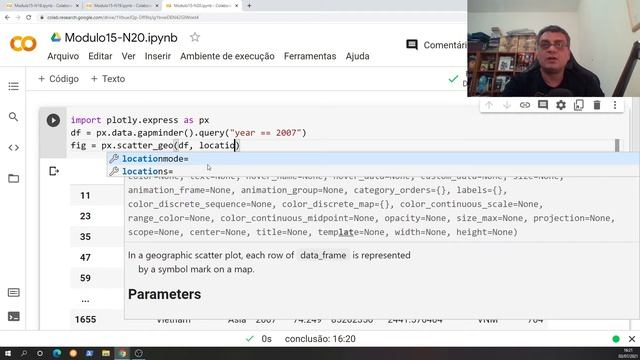Copy link to cell icon
Image resolution: width=640 pixels, height=360 pixels.
524,105
